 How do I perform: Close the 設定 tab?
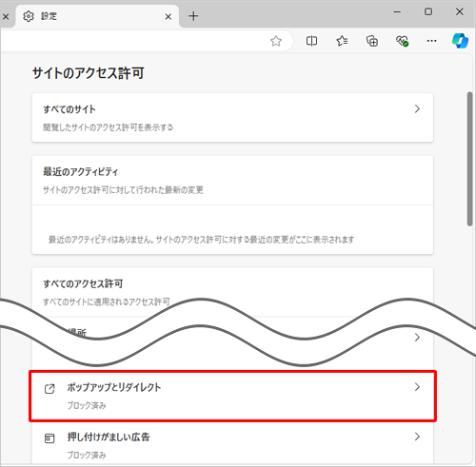pos(169,16)
